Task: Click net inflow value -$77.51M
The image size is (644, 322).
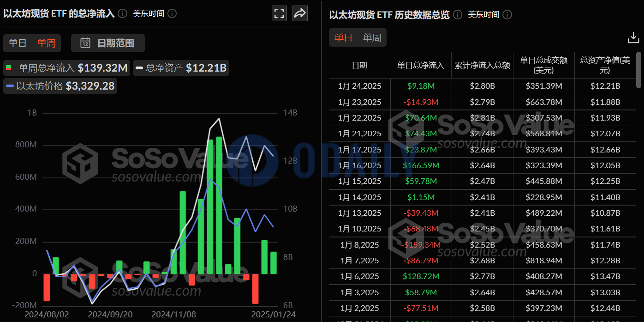Action: point(421,308)
